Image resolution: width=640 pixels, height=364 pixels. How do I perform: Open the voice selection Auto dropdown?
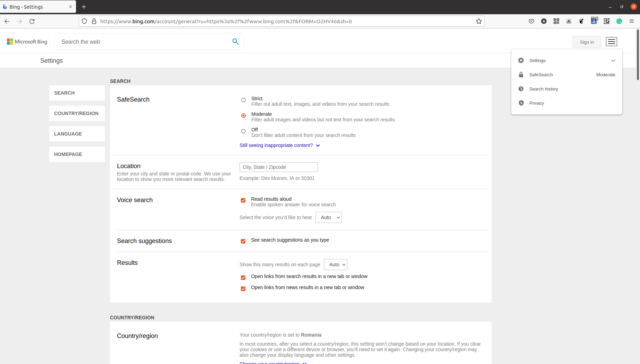coord(328,217)
